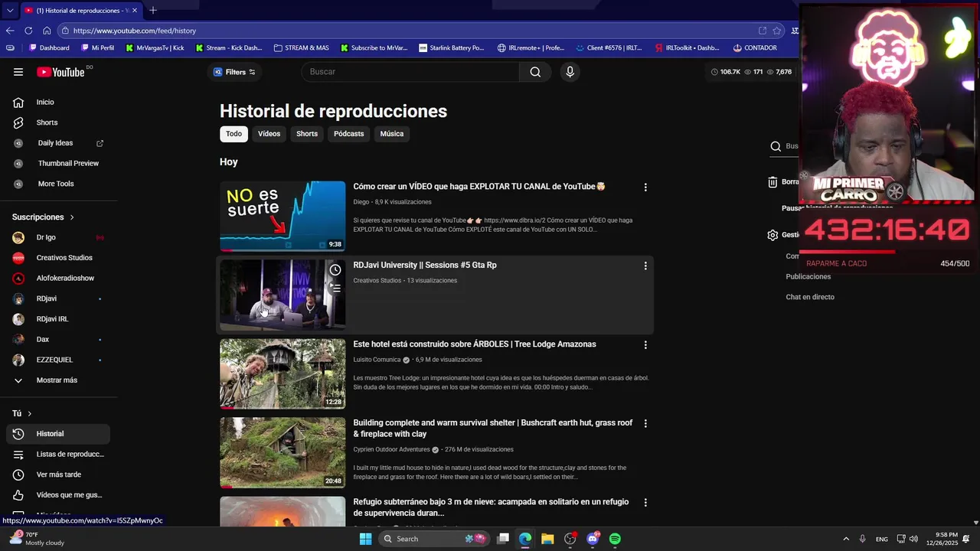The image size is (980, 551).
Task: Expand Suscripciones section chevron
Action: tap(72, 217)
